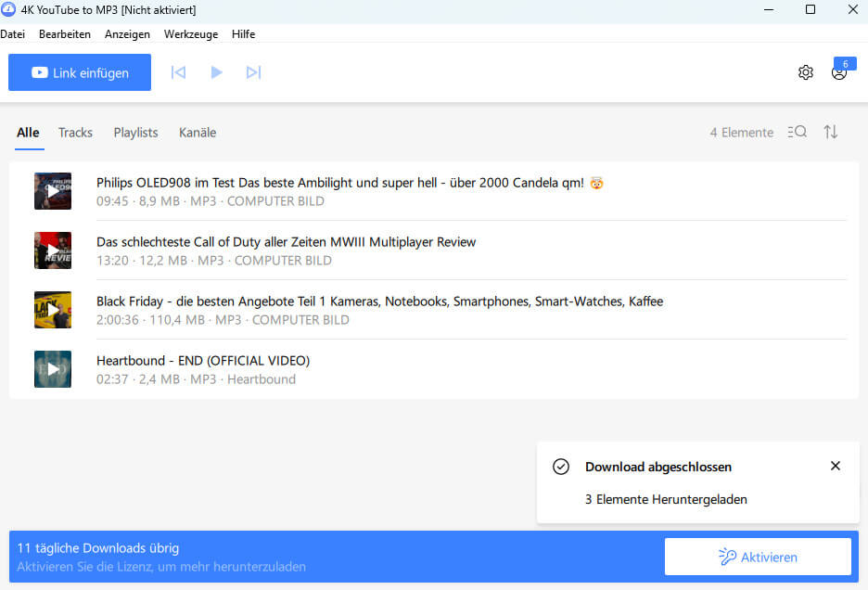Screen dimensions: 868x590
Task: Click the Aktivieren button
Action: (758, 557)
